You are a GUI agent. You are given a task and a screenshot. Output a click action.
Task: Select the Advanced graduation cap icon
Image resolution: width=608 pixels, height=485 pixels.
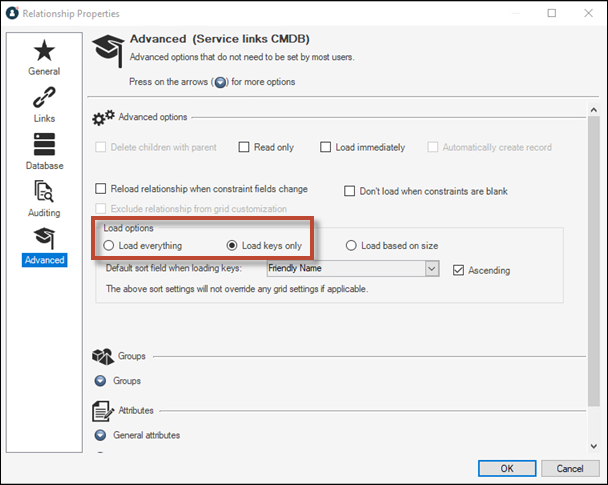click(x=44, y=238)
